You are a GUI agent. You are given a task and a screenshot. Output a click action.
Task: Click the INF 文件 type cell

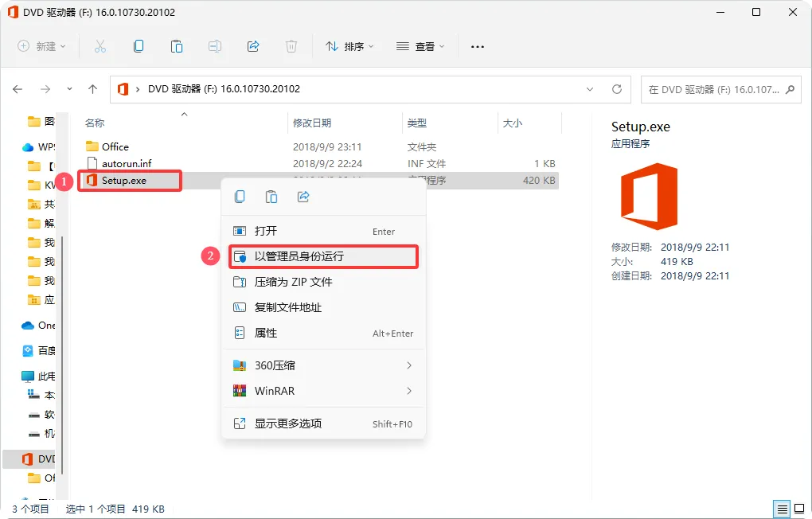427,164
